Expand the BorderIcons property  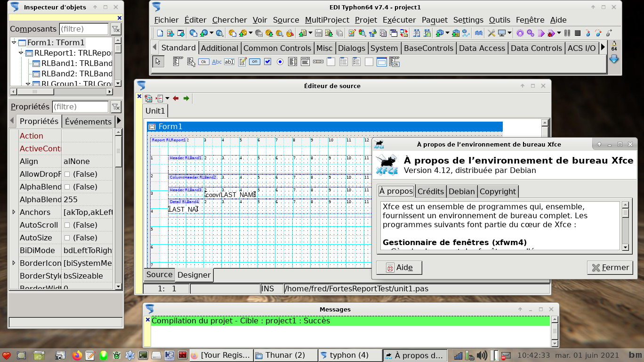(14, 263)
